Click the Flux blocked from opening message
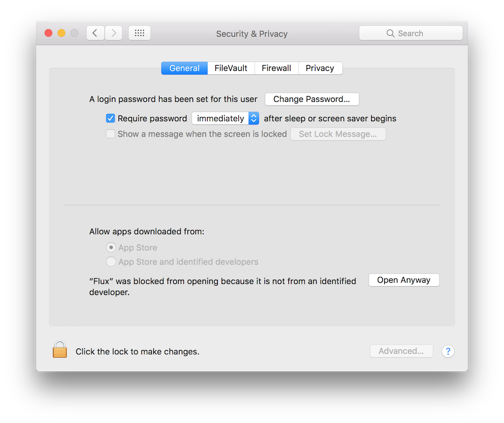The height and width of the screenshot is (423, 504). 223,287
